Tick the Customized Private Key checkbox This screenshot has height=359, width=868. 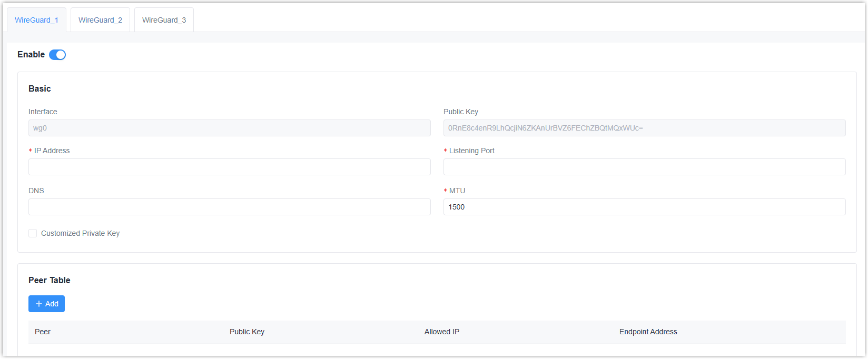33,233
